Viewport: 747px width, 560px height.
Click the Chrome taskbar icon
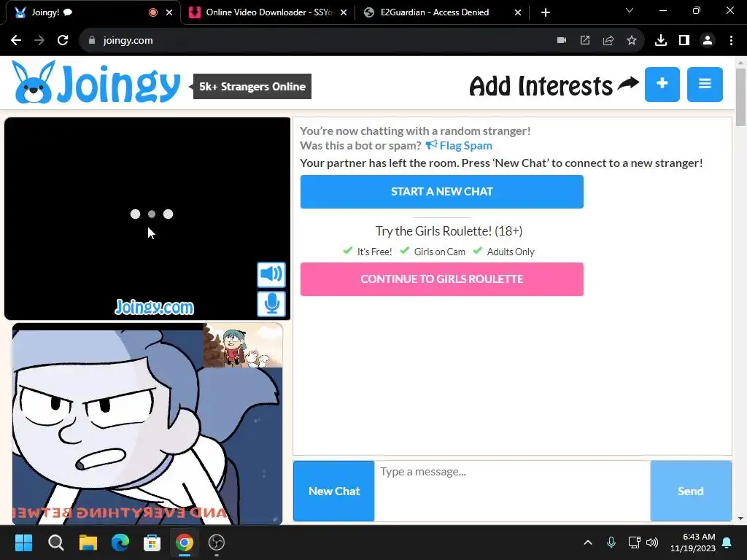[185, 542]
